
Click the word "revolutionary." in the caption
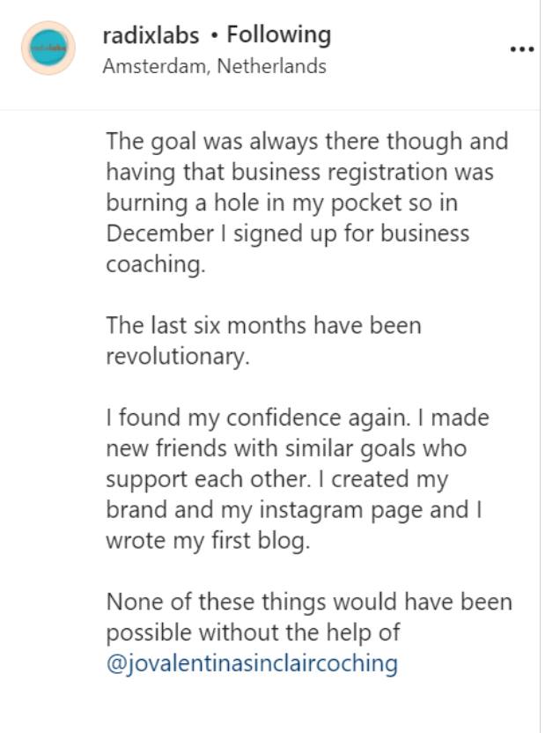pyautogui.click(x=178, y=357)
